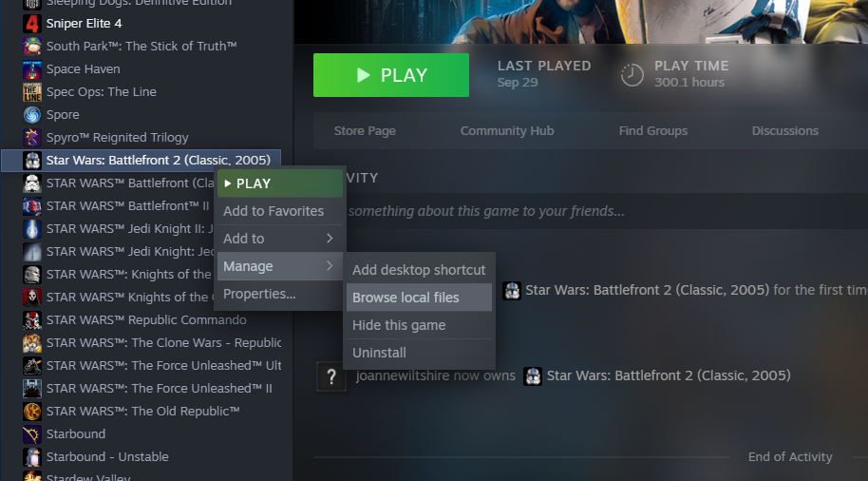Choose Browse local files
Image resolution: width=868 pixels, height=481 pixels.
[x=419, y=298]
